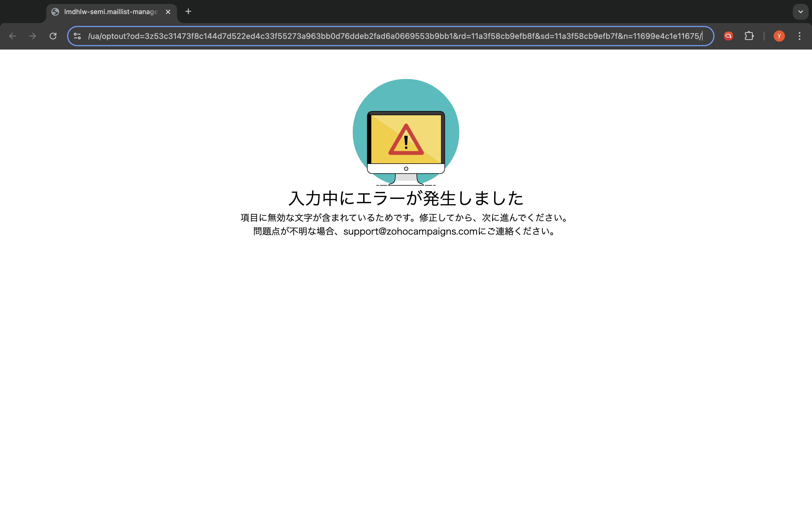
Task: Click the browser forward arrow button
Action: coord(32,36)
